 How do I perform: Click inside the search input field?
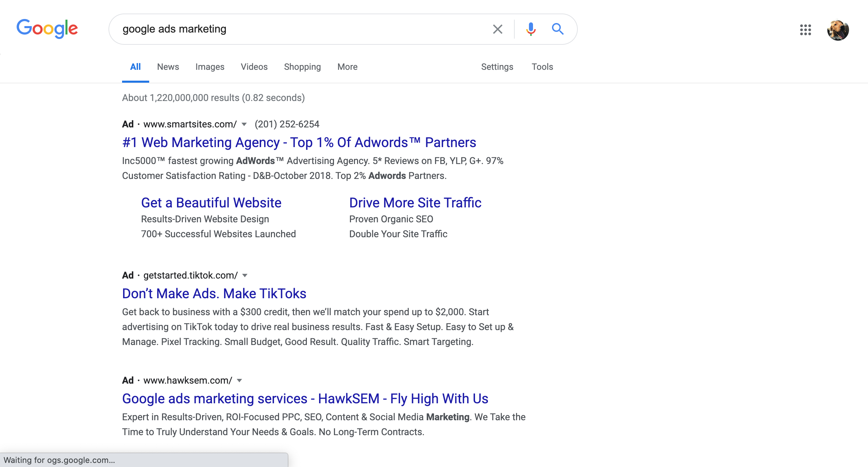tap(305, 29)
